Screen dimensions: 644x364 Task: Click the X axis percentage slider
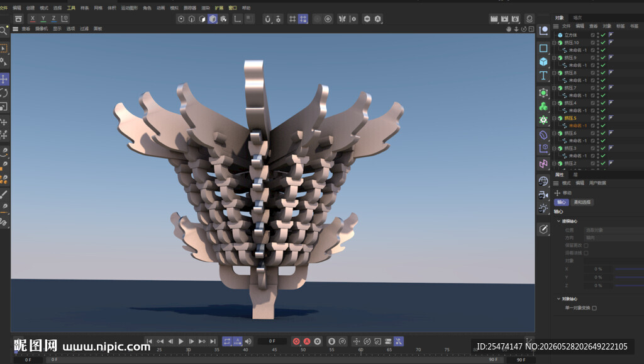(x=629, y=269)
